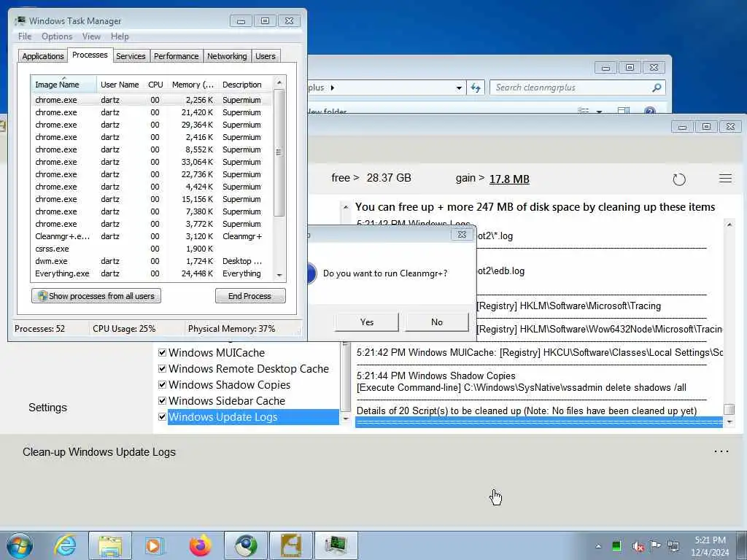Click the network tray icon
The height and width of the screenshot is (560, 747).
tap(673, 545)
